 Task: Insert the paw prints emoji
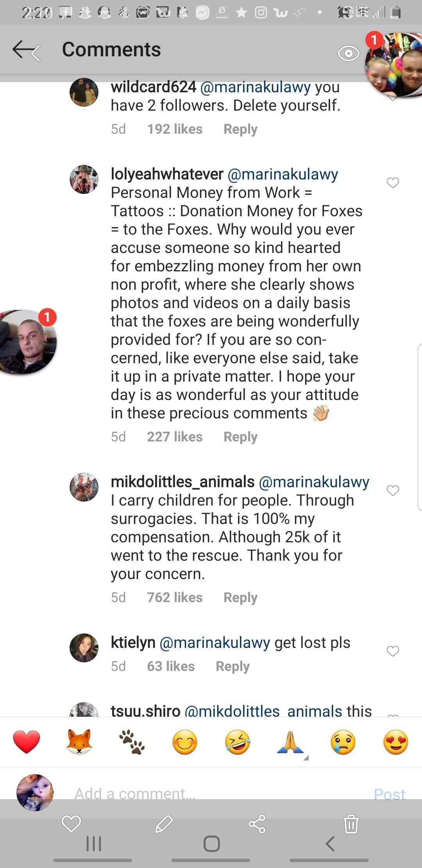(132, 742)
